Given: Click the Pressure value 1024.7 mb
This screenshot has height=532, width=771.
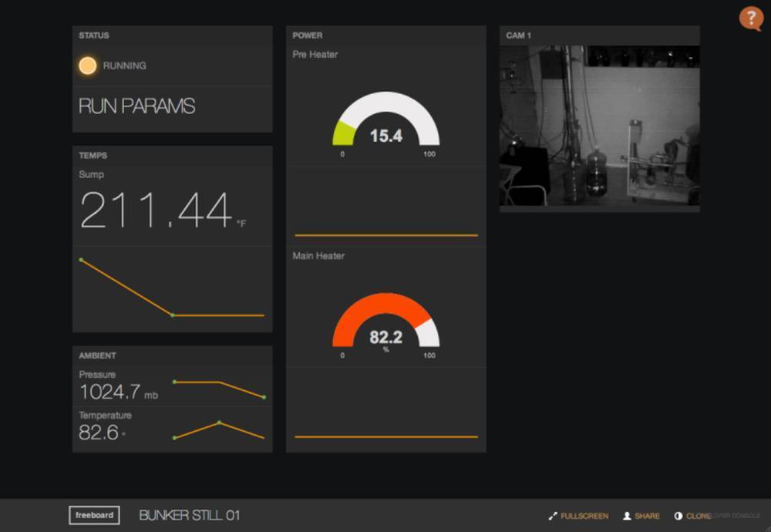Looking at the screenshot, I should pos(118,392).
